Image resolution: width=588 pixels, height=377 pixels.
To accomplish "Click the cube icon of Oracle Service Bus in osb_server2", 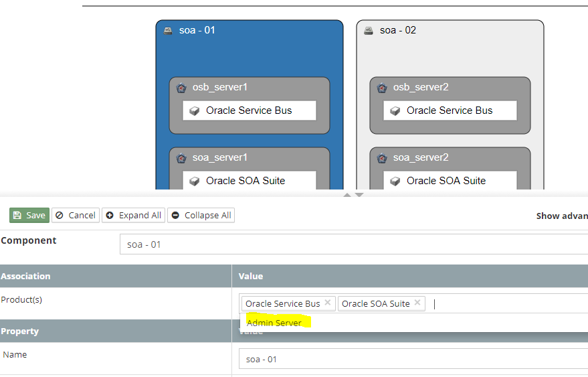I will click(x=395, y=110).
